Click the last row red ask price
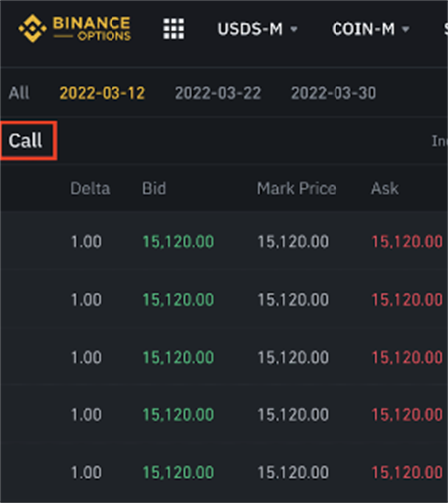 pyautogui.click(x=407, y=472)
